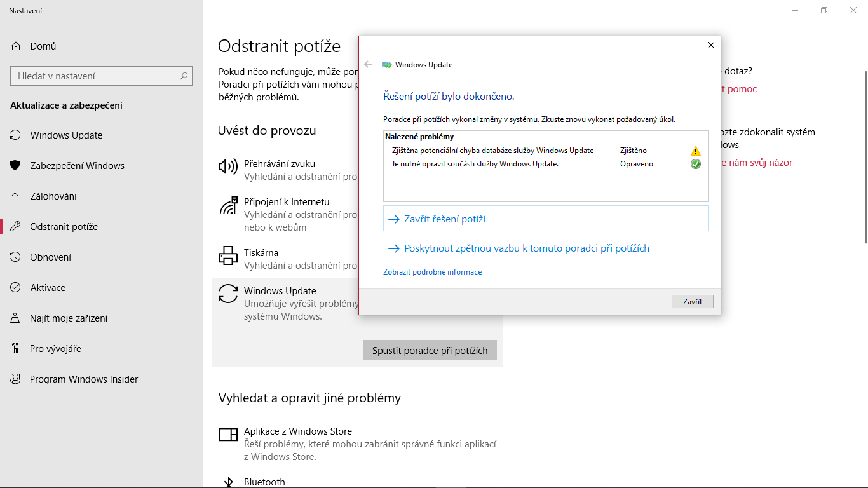
Task: Click the speaker icon for Přehrávání zvuku
Action: click(x=227, y=166)
